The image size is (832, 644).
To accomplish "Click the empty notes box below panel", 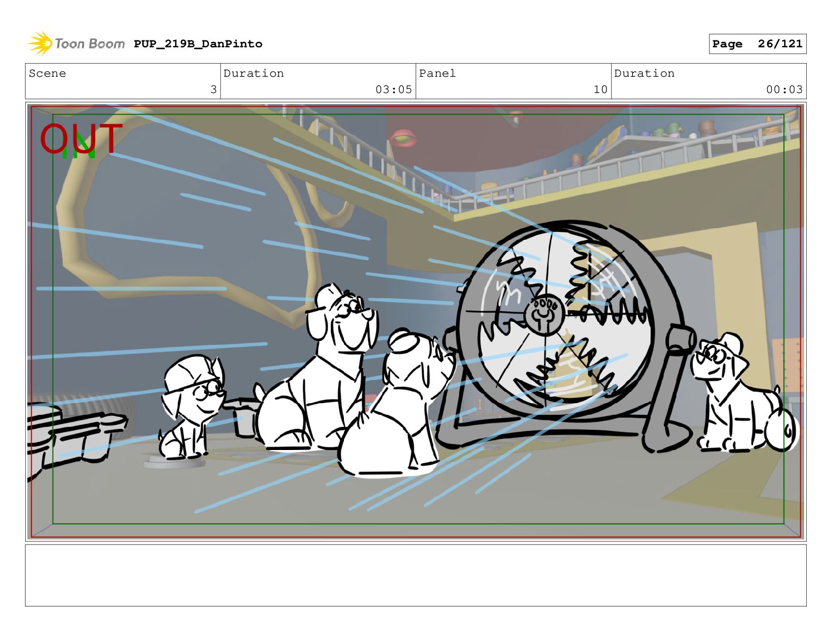I will 415,575.
